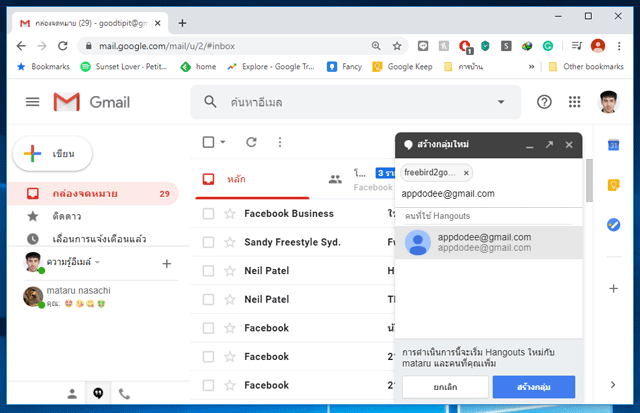The width and height of the screenshot is (640, 413).
Task: Click the Gmail browser tab
Action: coord(90,23)
